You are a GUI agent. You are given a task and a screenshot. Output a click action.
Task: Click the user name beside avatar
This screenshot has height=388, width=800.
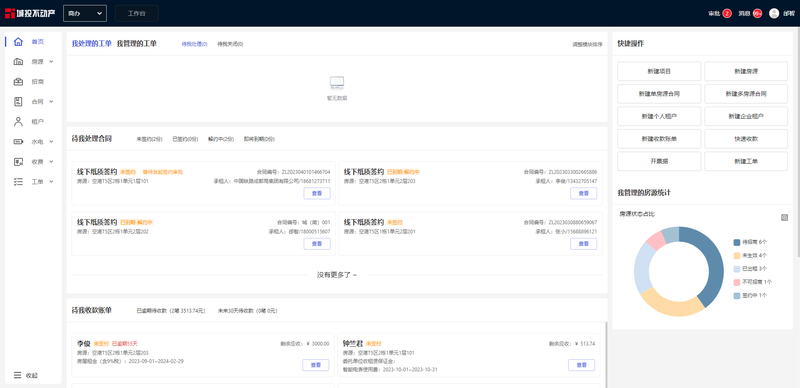[x=788, y=14]
